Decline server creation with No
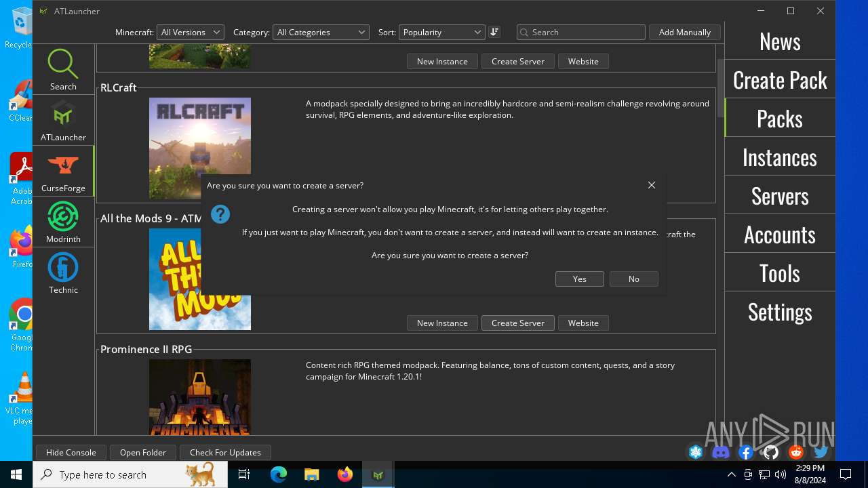 [x=634, y=279]
